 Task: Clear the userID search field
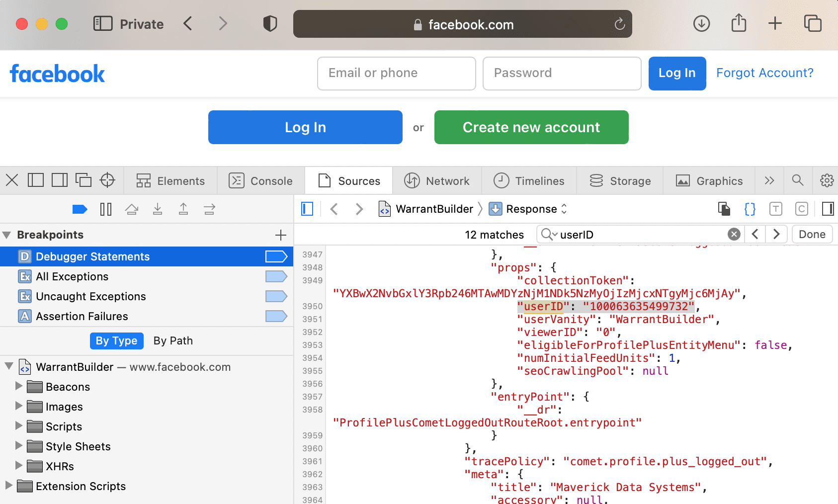click(x=734, y=235)
